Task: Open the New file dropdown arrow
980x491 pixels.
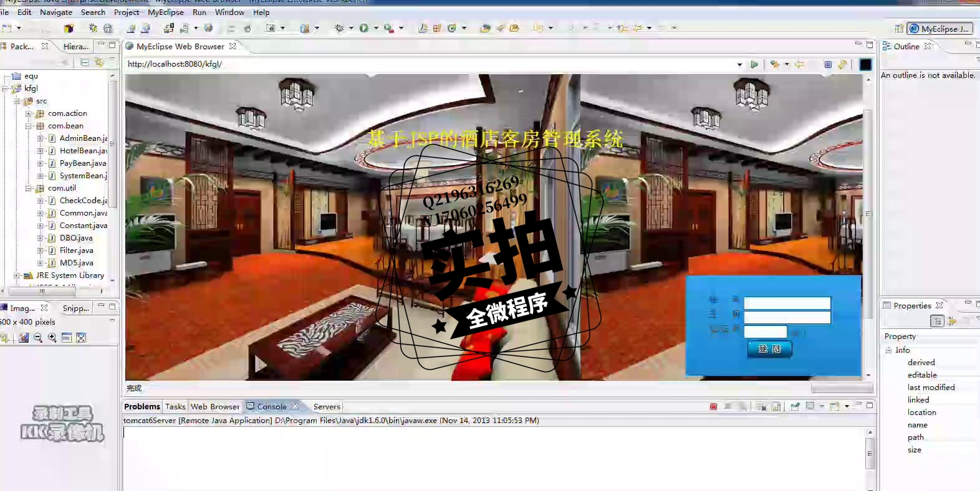Action: tap(19, 28)
